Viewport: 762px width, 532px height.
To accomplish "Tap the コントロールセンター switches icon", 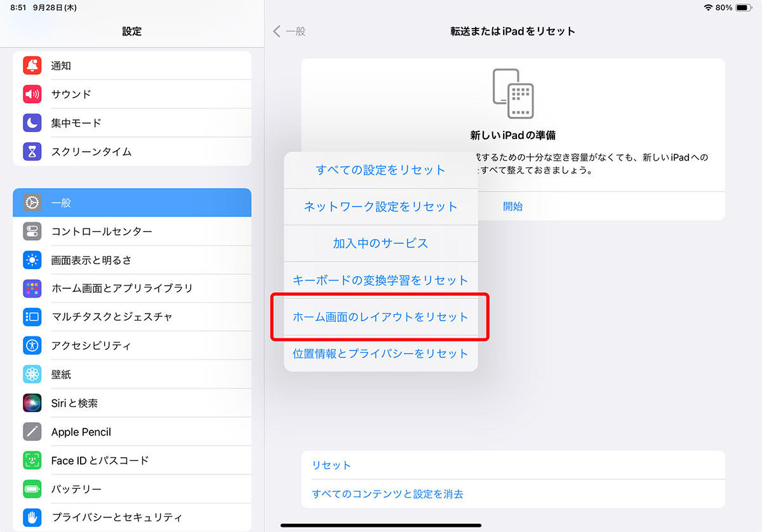I will coord(32,231).
